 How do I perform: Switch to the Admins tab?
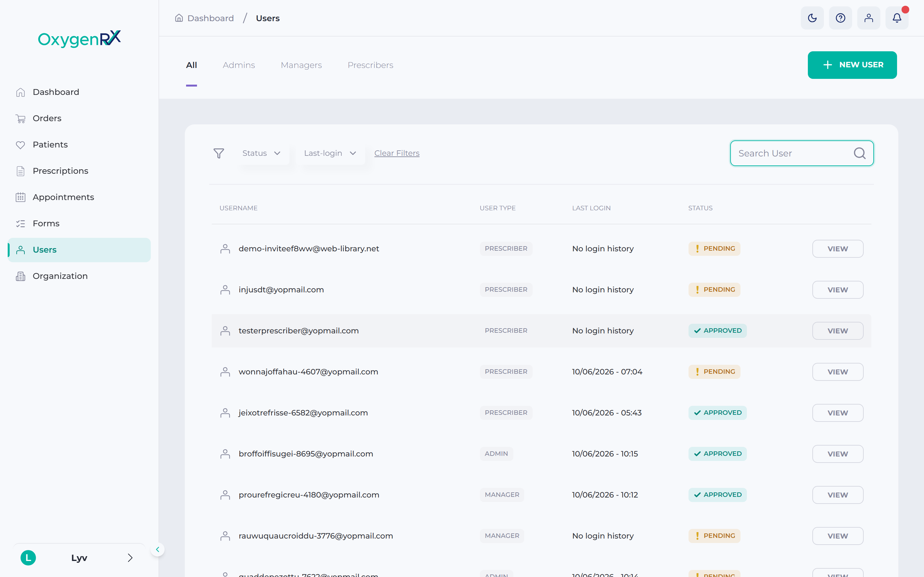click(x=239, y=65)
